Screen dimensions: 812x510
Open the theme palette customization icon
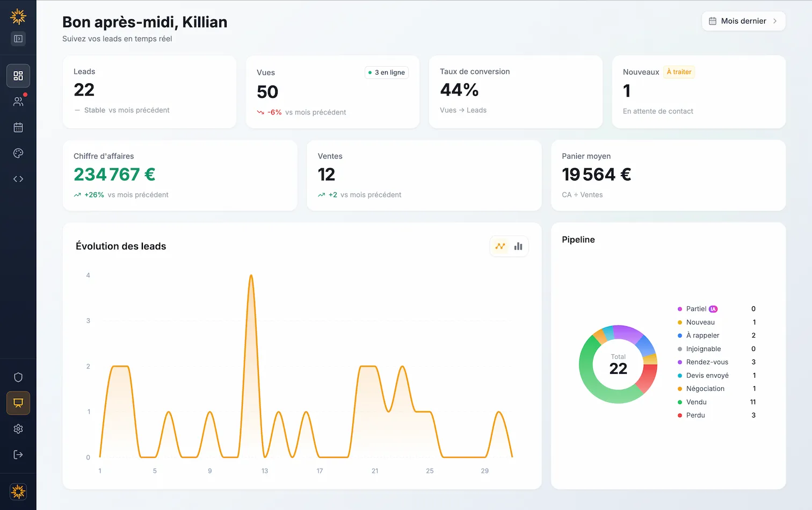click(18, 153)
